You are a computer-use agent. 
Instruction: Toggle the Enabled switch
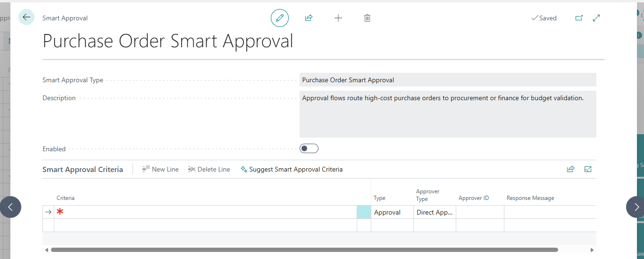[x=309, y=149]
